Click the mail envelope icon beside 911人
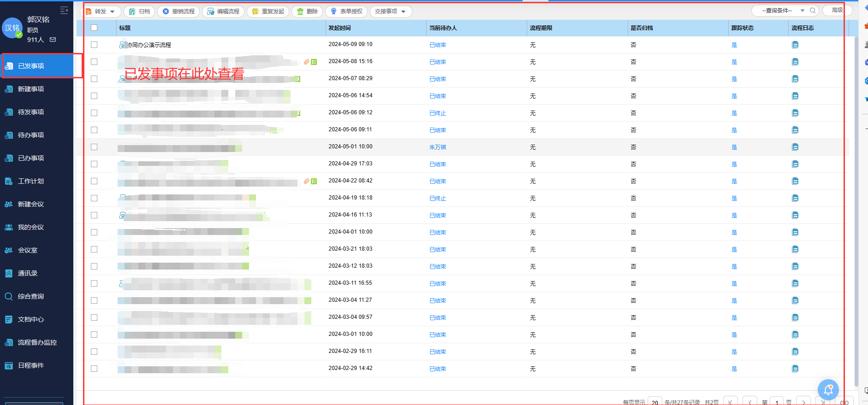Image resolution: width=868 pixels, height=405 pixels. [x=53, y=40]
